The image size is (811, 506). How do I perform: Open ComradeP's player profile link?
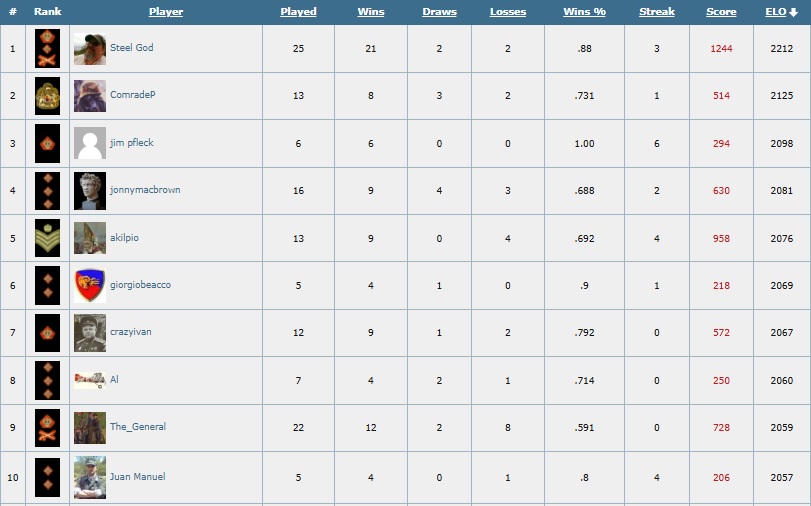[x=132, y=95]
